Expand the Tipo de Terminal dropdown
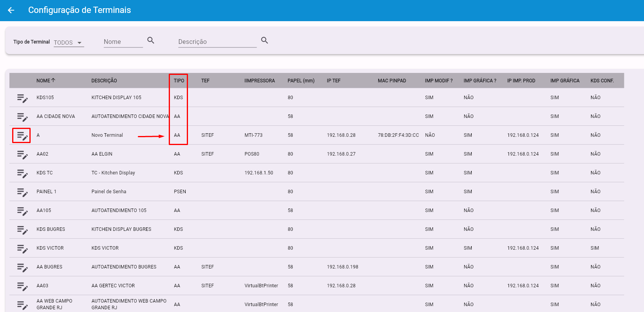This screenshot has height=312, width=644. point(69,42)
